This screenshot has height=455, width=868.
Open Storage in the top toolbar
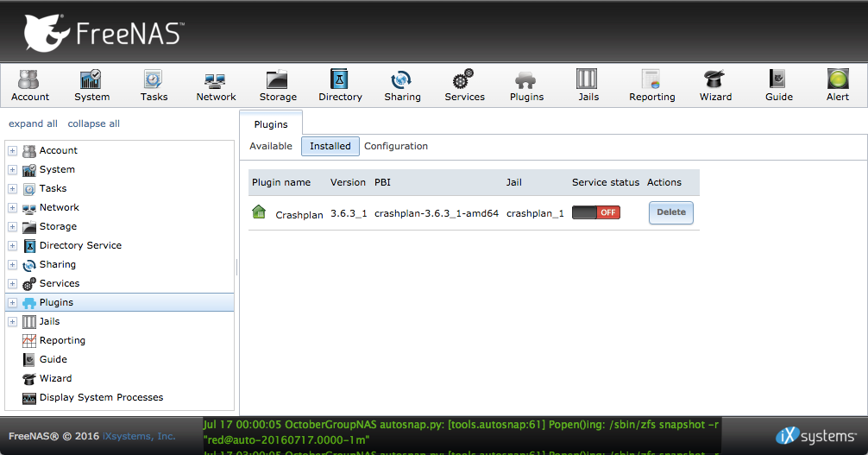[x=278, y=85]
